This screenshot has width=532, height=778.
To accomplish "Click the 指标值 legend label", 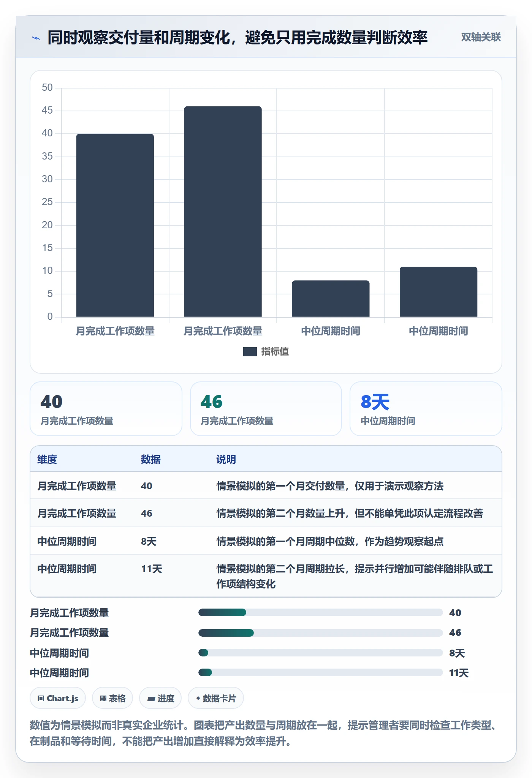I will point(275,352).
